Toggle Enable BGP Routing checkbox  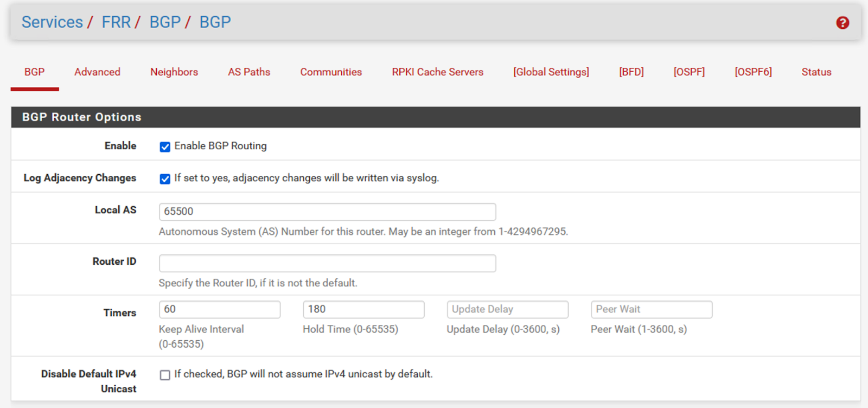(x=165, y=147)
